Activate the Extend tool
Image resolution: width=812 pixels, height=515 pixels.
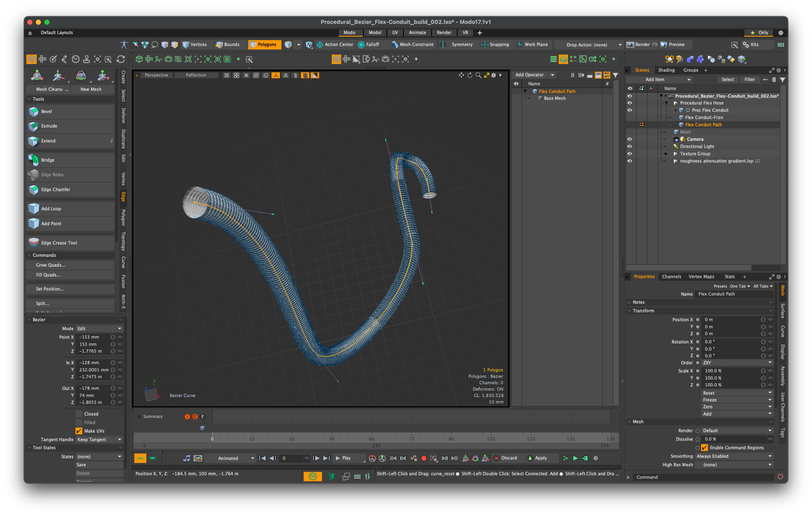pos(71,141)
